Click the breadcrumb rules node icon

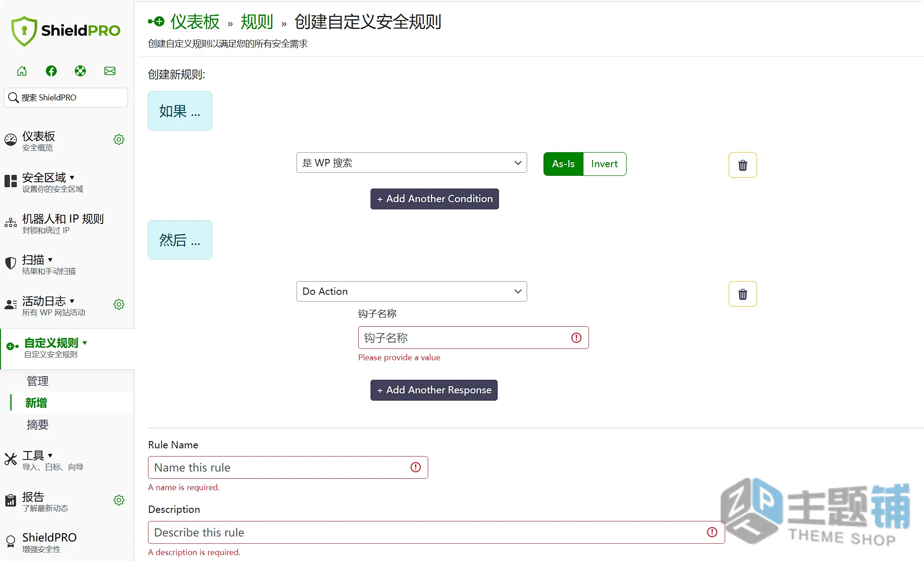(x=156, y=21)
